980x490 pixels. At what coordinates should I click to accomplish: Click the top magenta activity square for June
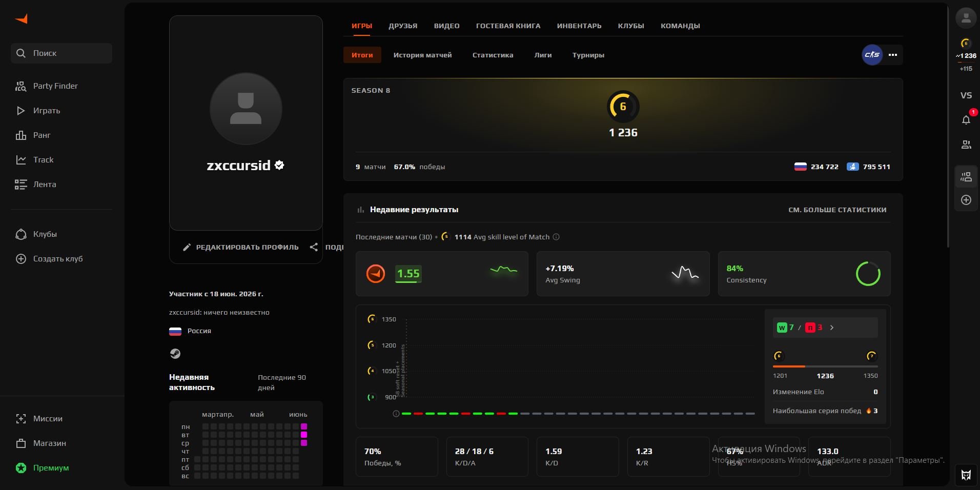[x=304, y=426]
